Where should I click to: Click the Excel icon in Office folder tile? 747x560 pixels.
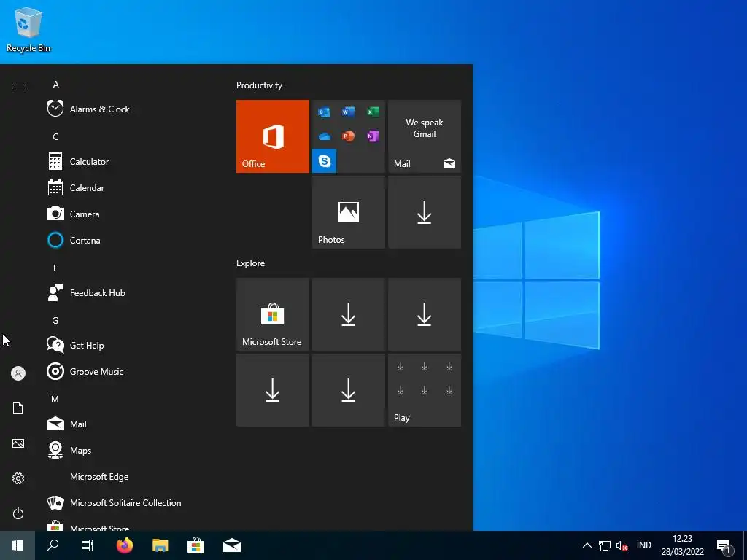pyautogui.click(x=373, y=112)
